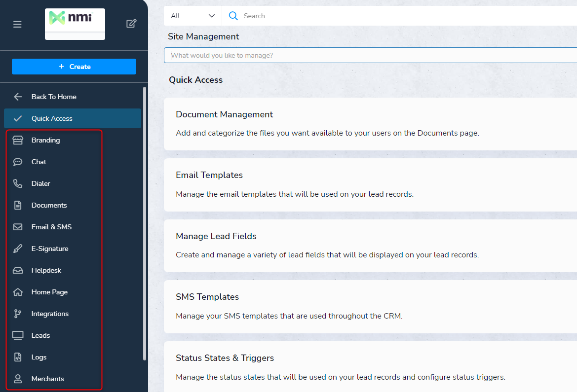The width and height of the screenshot is (577, 392).
Task: Click the nmi logo
Action: (x=75, y=24)
